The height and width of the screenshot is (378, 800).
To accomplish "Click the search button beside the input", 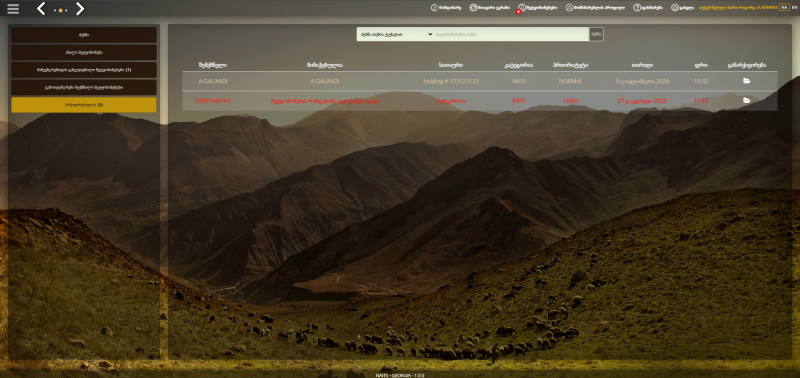I will 596,34.
